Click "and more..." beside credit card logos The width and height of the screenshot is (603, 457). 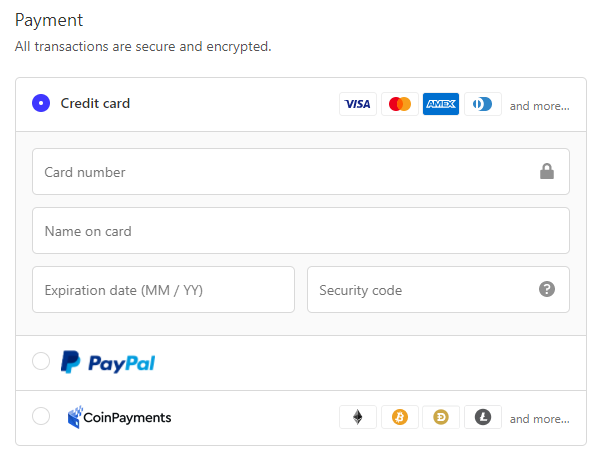pyautogui.click(x=540, y=105)
